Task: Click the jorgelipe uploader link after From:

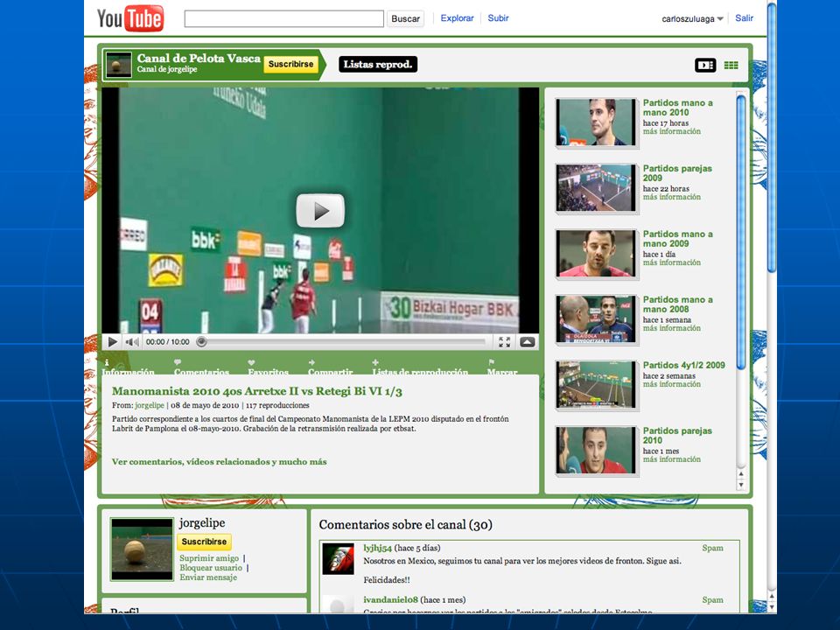Action: click(150, 405)
